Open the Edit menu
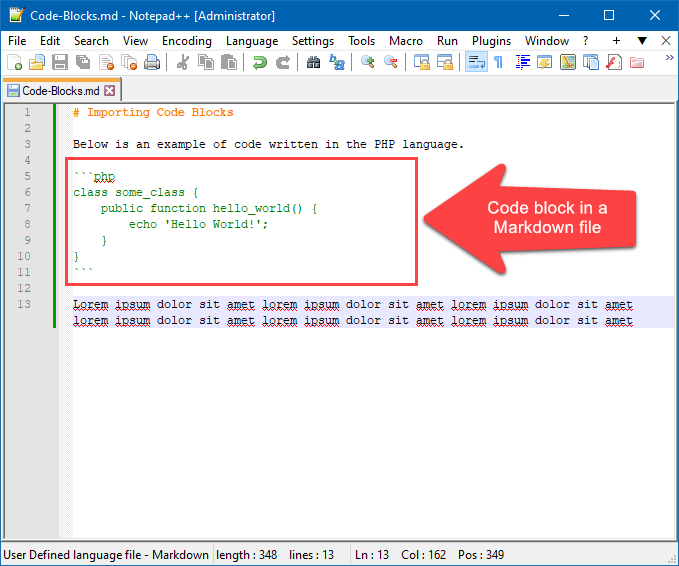 click(50, 41)
